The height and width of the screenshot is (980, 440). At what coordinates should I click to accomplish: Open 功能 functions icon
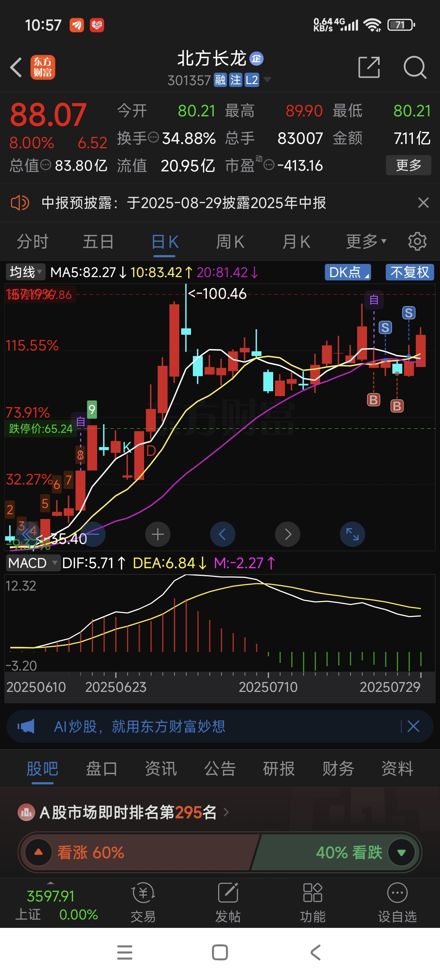[313, 903]
